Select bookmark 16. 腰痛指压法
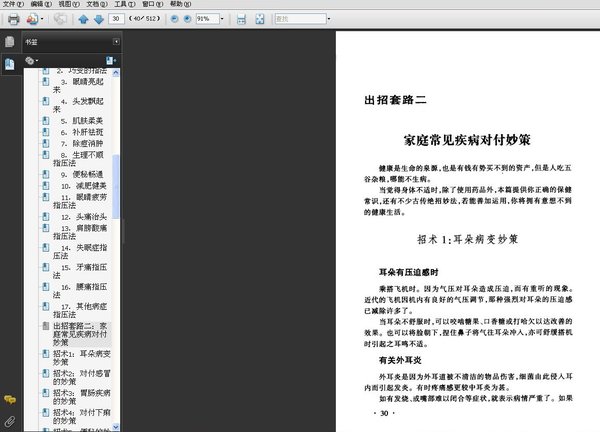Image resolution: width=600 pixels, height=432 pixels. tap(80, 291)
